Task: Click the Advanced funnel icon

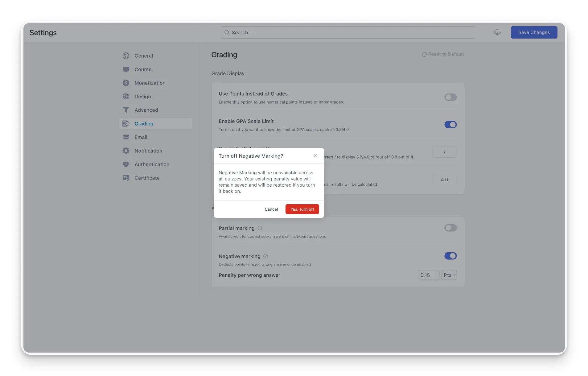Action: [126, 110]
